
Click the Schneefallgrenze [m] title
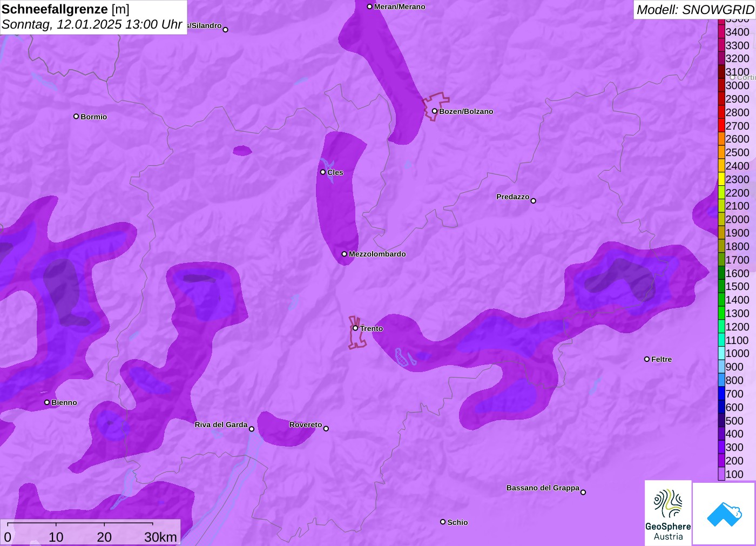[x=66, y=10]
